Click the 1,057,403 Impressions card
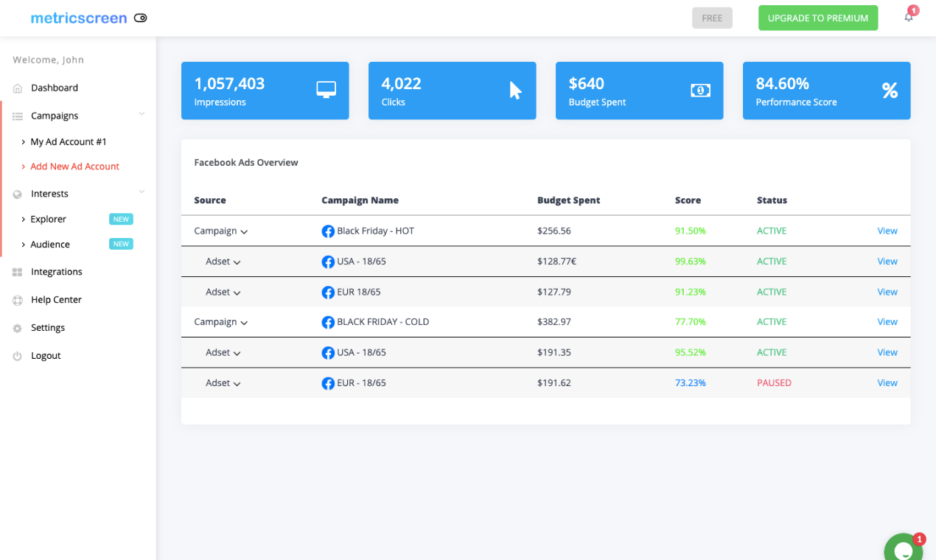The width and height of the screenshot is (936, 560). [265, 91]
